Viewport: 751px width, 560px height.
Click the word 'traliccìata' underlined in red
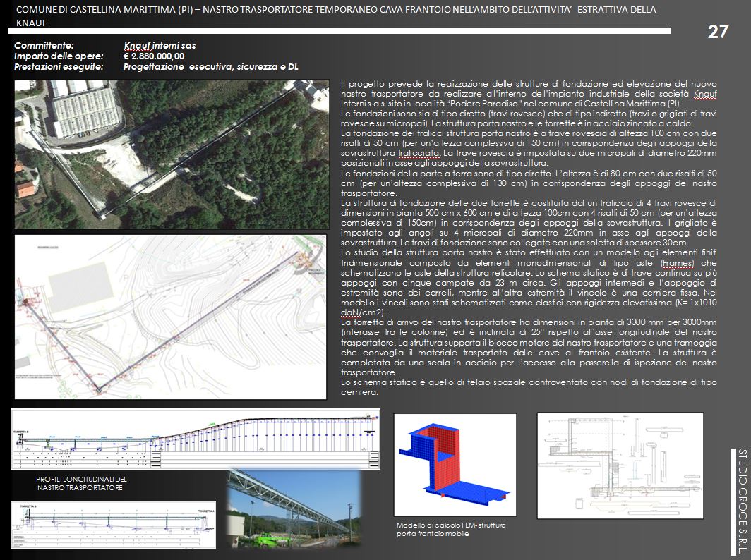(419, 153)
